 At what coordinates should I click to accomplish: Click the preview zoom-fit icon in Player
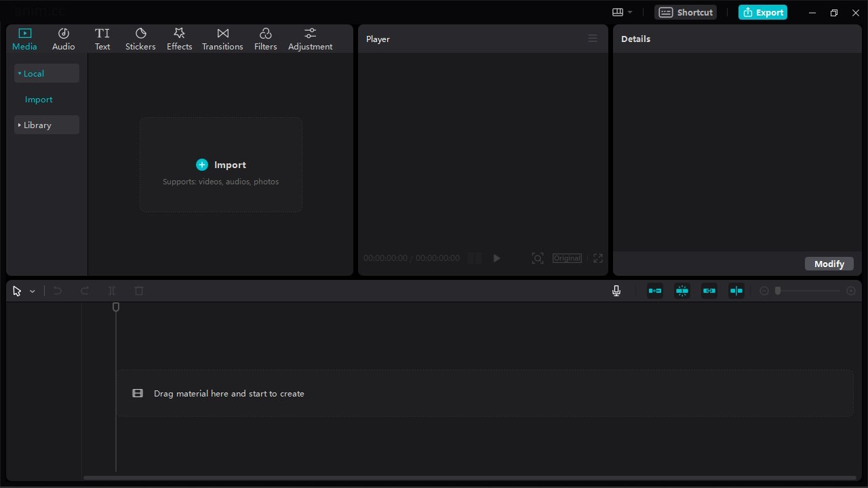tap(538, 258)
